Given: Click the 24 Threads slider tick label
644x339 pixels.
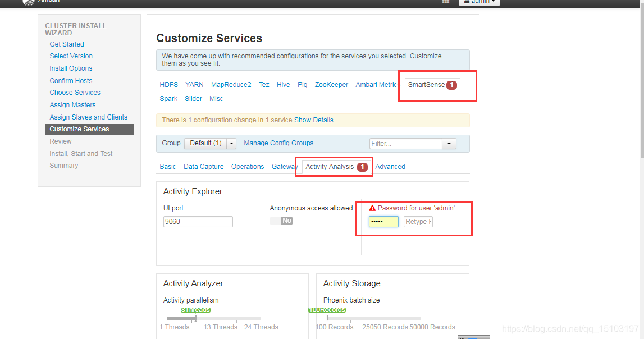Looking at the screenshot, I should [261, 327].
